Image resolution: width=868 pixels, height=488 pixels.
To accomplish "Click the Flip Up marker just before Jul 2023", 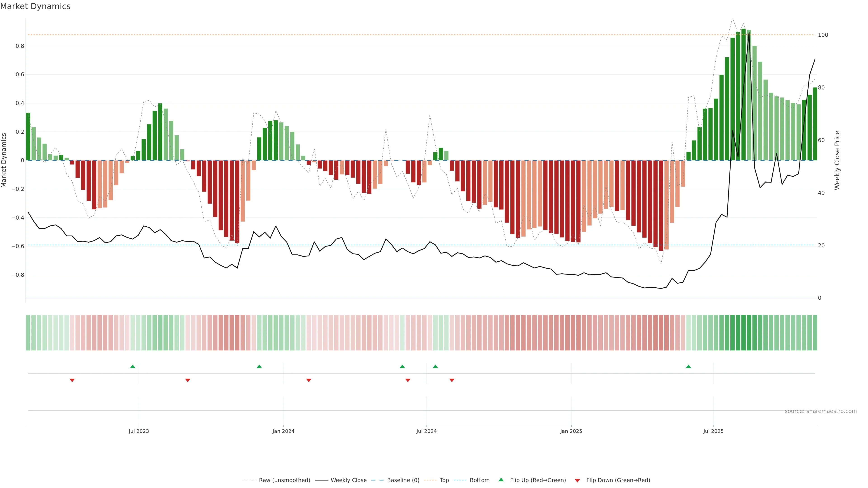I will 132,366.
